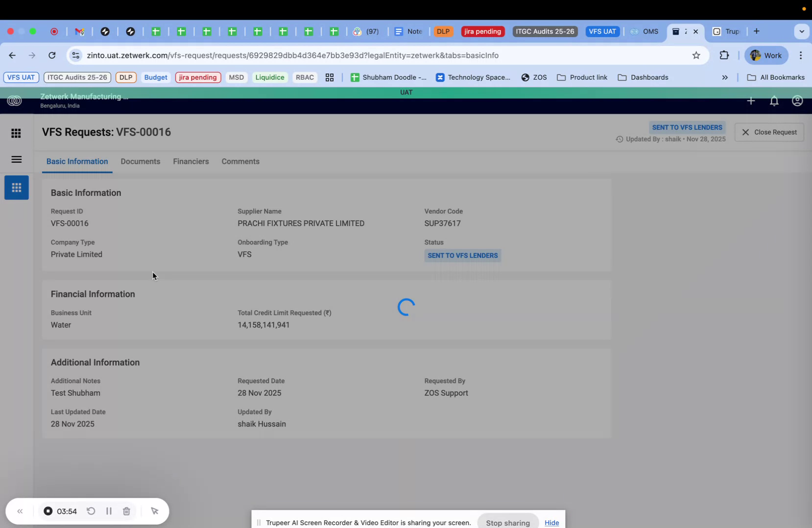Viewport: 812px width, 528px height.
Task: Open the notifications bell in Zetwerk header
Action: coord(774,100)
